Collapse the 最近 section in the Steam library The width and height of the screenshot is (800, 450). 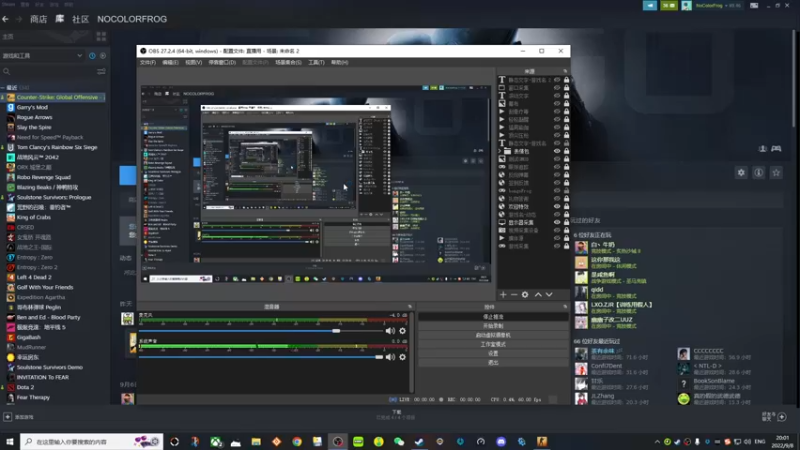(x=4, y=88)
